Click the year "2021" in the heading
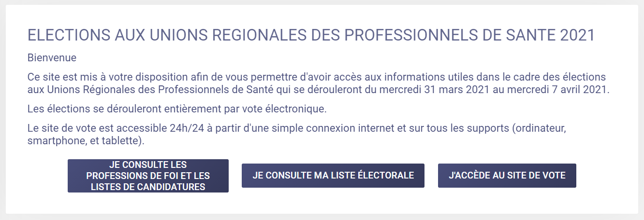The width and height of the screenshot is (644, 220). [577, 35]
